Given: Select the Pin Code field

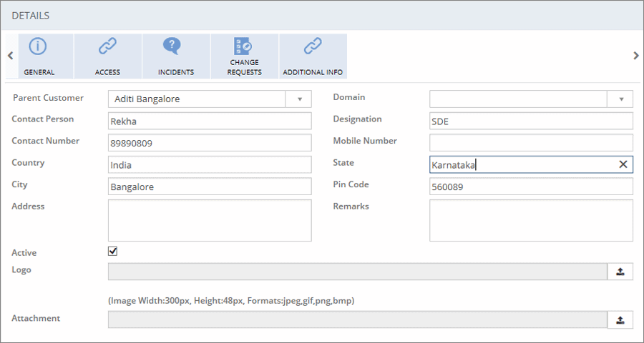Looking at the screenshot, I should pyautogui.click(x=531, y=187).
